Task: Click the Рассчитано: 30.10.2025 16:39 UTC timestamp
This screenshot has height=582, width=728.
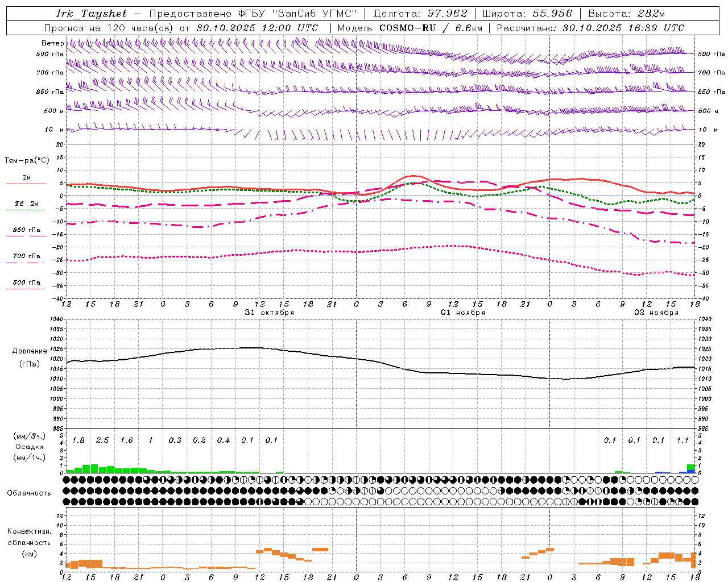Action: pos(590,27)
